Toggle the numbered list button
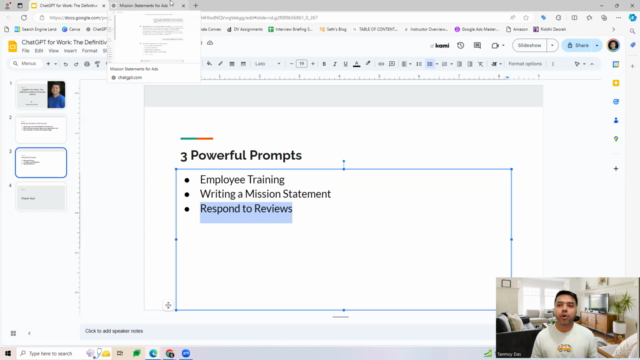This screenshot has height=360, width=640. coord(444,64)
